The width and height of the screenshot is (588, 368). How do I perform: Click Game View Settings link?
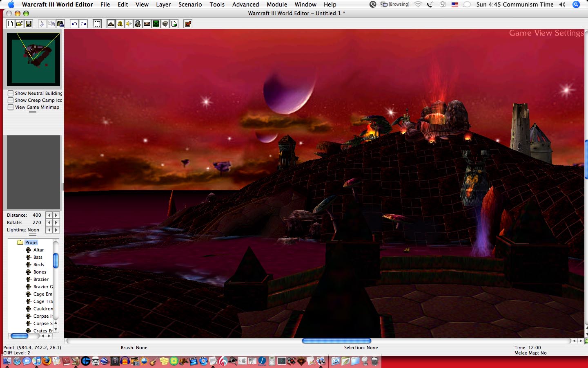coord(546,33)
